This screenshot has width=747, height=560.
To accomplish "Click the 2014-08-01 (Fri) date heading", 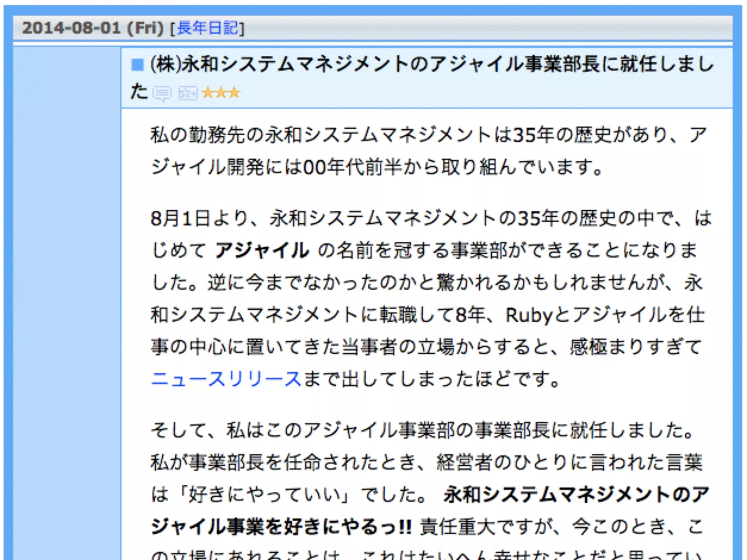I will [93, 28].
